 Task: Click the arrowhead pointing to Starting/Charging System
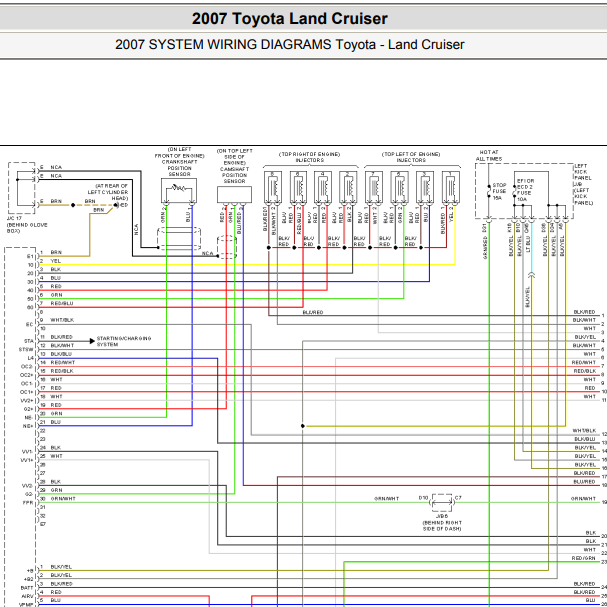(92, 341)
